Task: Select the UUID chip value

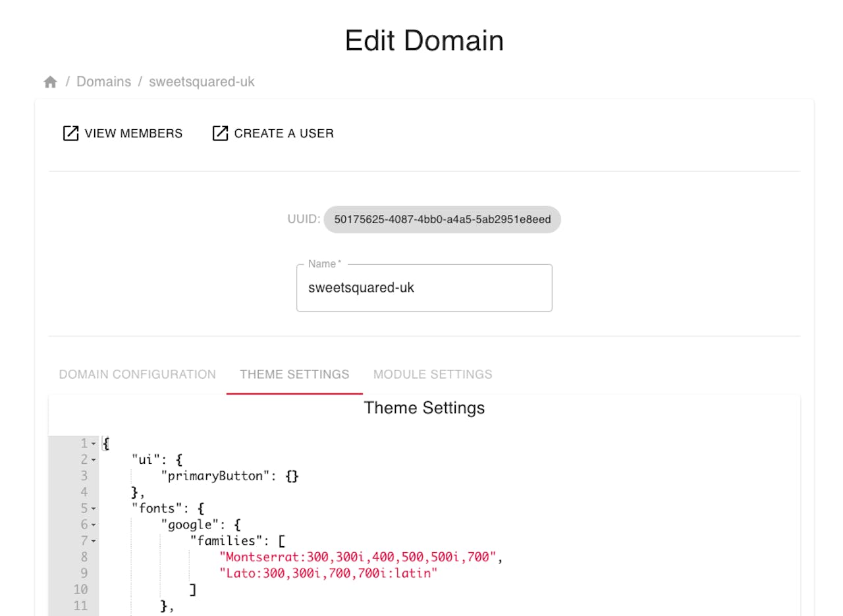Action: coord(442,219)
